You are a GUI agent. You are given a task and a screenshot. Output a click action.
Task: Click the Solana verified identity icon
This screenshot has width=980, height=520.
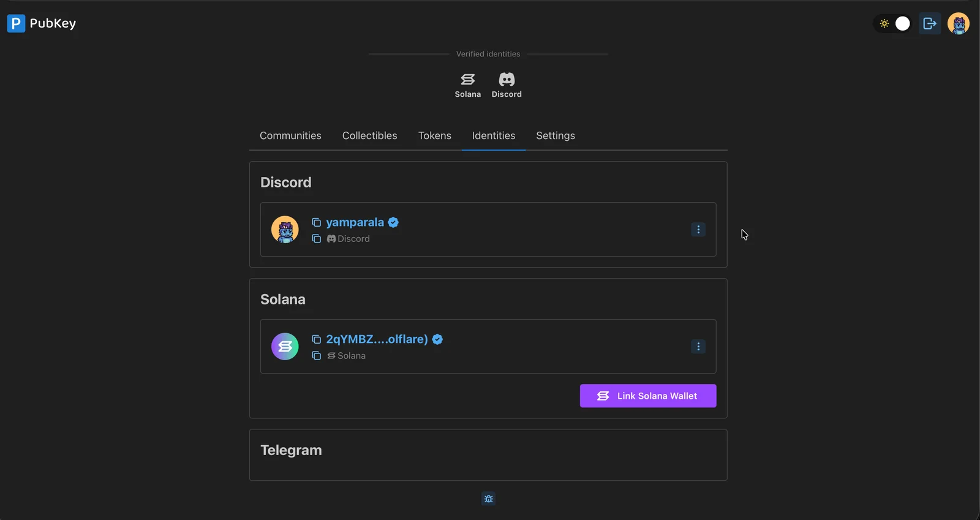coord(468,85)
